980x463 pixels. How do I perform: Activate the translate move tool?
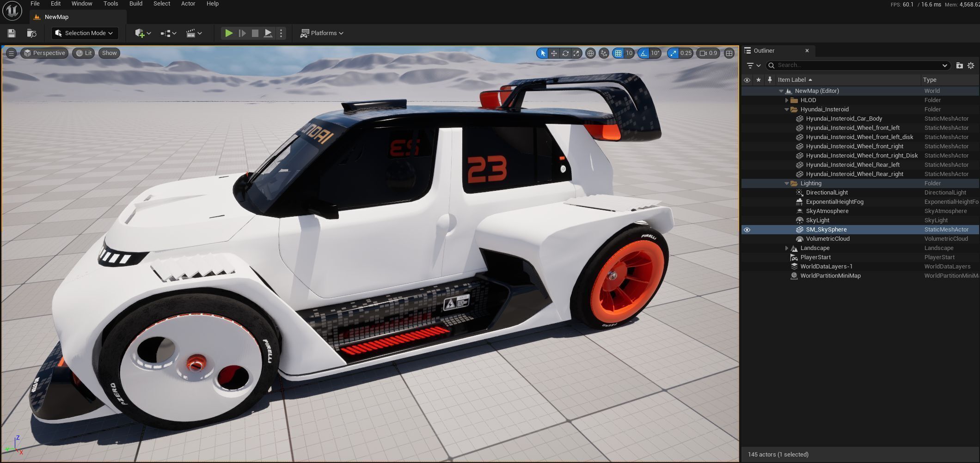(554, 53)
